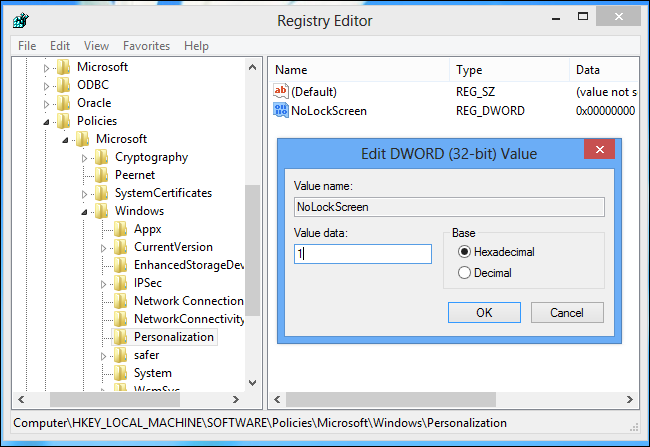Click the NoLockScreen DWORD value icon
Viewport: 650px width, 447px height.
pos(280,111)
